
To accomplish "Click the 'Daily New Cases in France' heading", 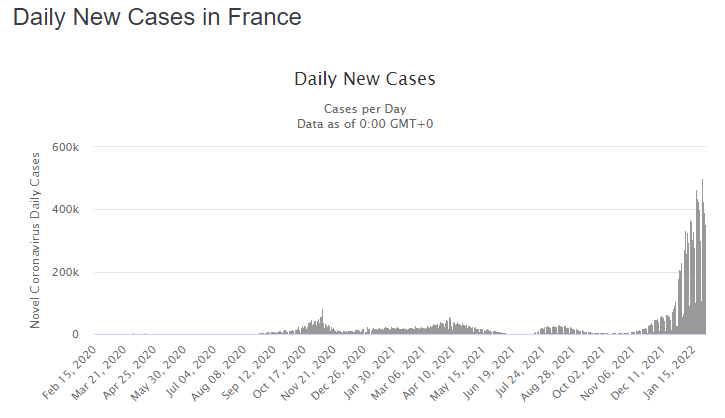I will tap(157, 17).
